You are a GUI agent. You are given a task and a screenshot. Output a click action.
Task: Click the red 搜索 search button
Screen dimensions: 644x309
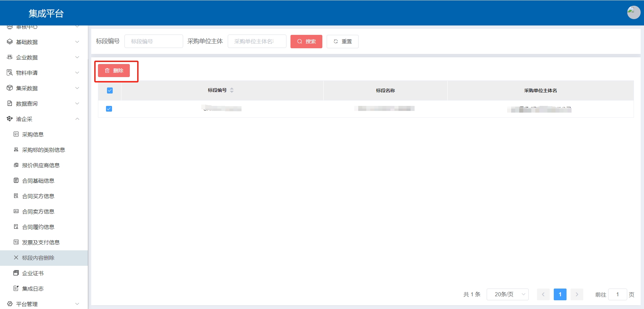coord(306,42)
